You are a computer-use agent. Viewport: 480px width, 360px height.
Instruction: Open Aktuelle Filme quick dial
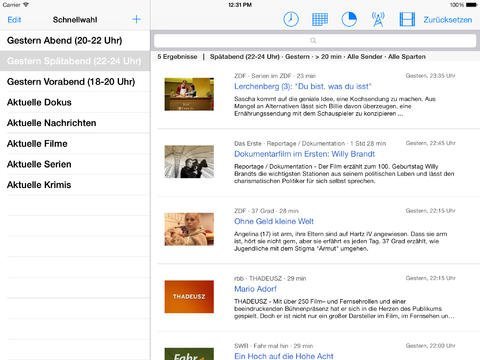click(x=75, y=144)
